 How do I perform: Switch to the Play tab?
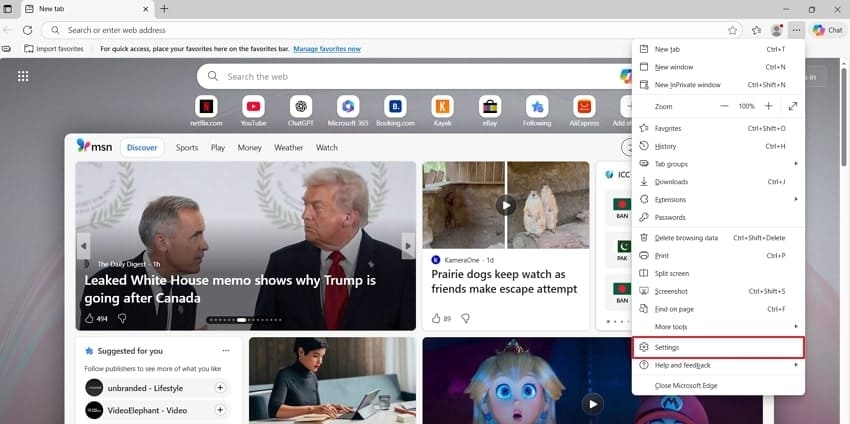click(218, 147)
